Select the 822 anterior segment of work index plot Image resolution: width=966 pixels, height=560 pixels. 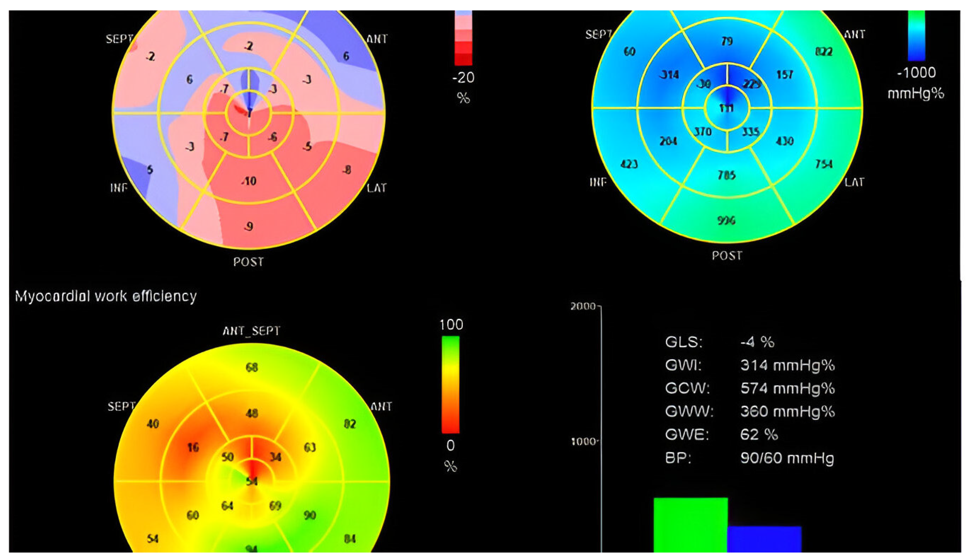[x=823, y=51]
